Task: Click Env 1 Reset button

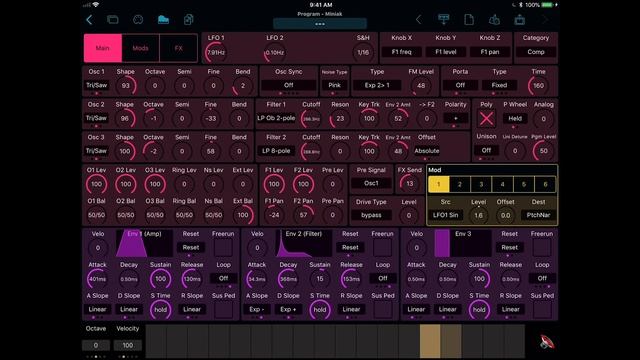Action: [x=191, y=247]
